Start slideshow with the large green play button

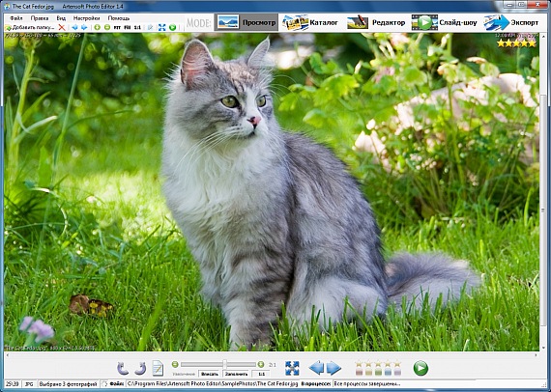coord(420,368)
